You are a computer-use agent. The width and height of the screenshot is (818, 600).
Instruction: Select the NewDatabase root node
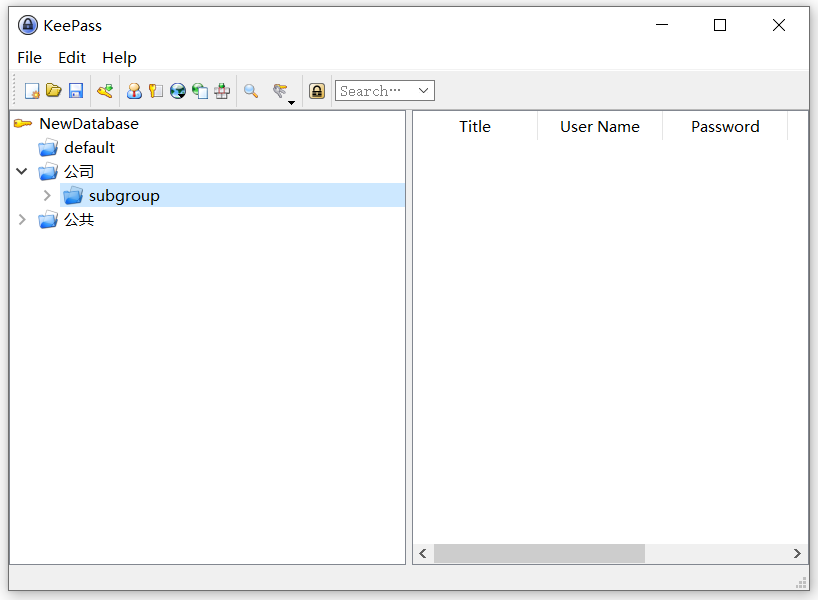89,124
